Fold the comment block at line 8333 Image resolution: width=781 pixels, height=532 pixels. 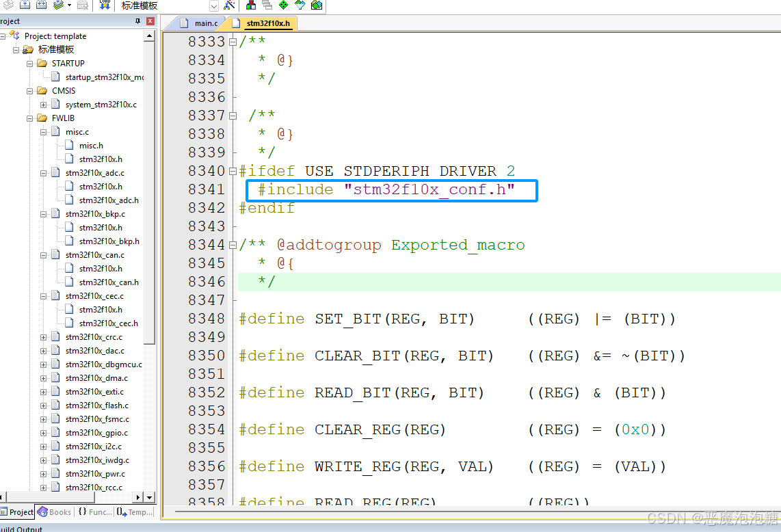click(x=233, y=42)
